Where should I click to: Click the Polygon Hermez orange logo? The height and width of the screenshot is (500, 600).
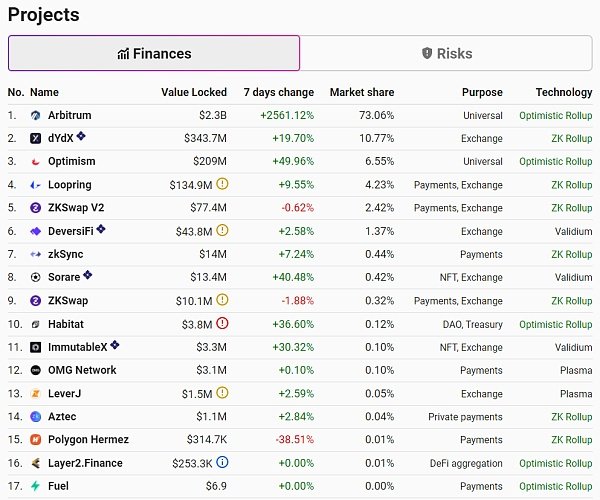point(35,440)
